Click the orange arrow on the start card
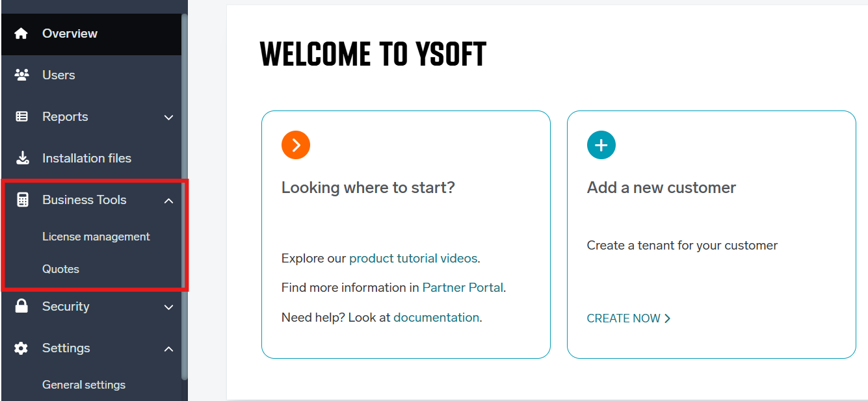868x401 pixels. 296,145
